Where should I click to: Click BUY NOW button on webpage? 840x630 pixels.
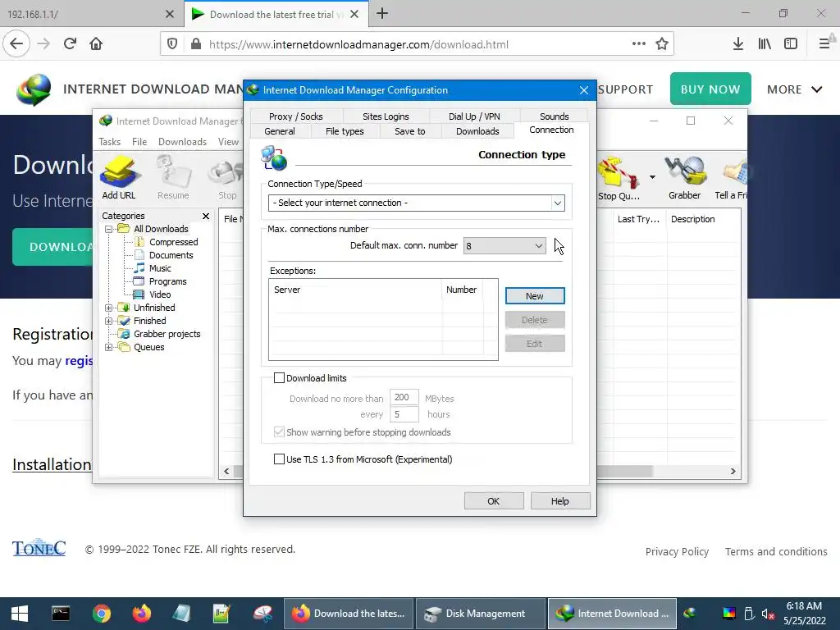tap(710, 89)
